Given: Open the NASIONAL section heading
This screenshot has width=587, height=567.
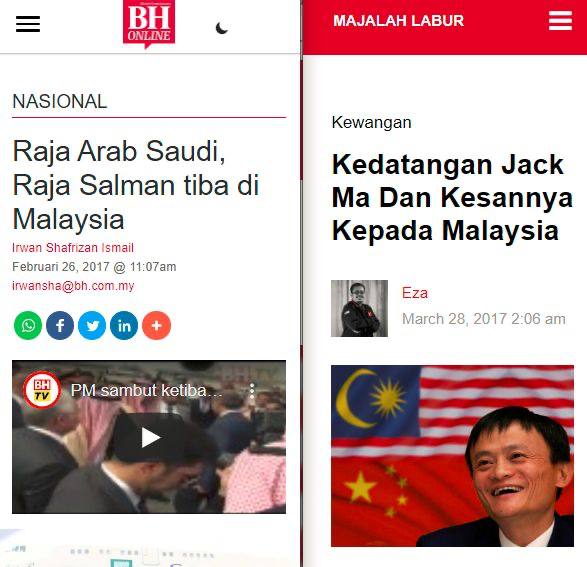Looking at the screenshot, I should tap(60, 101).
